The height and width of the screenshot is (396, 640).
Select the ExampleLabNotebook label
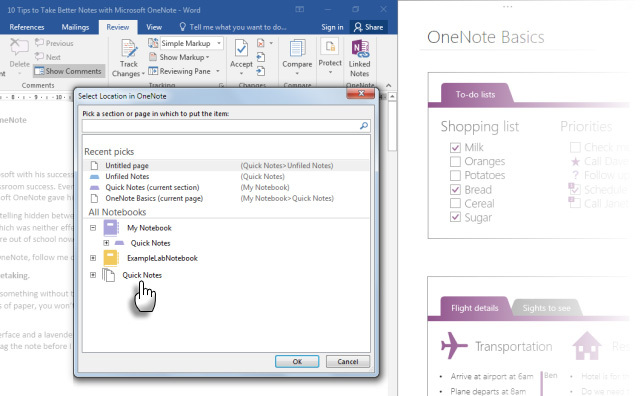[162, 258]
